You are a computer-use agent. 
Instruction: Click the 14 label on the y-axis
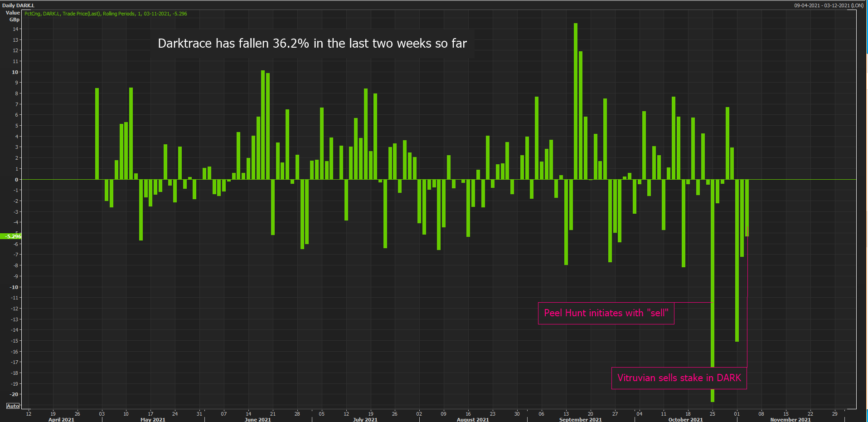pyautogui.click(x=15, y=29)
